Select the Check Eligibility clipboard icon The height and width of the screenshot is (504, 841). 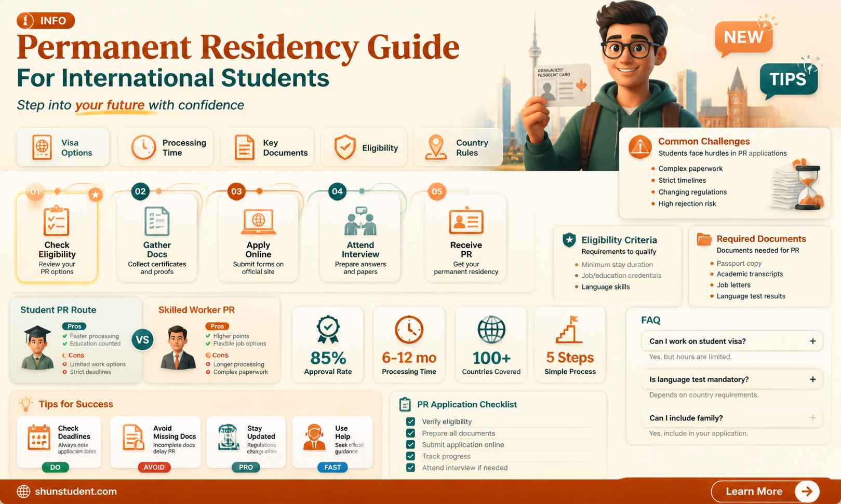56,221
